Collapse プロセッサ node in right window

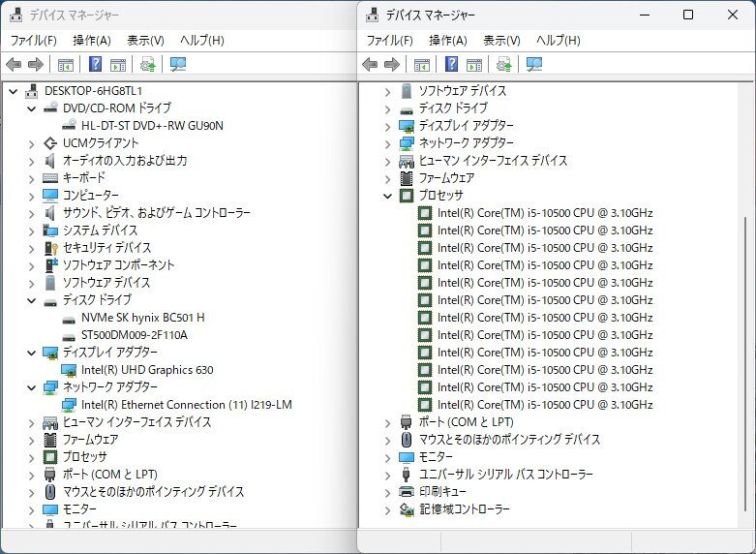pyautogui.click(x=387, y=196)
